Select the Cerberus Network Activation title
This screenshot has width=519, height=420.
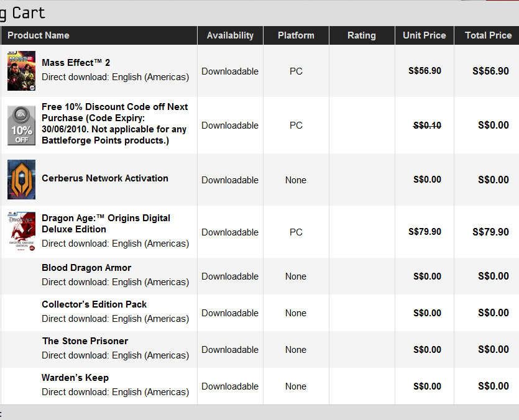pos(105,178)
